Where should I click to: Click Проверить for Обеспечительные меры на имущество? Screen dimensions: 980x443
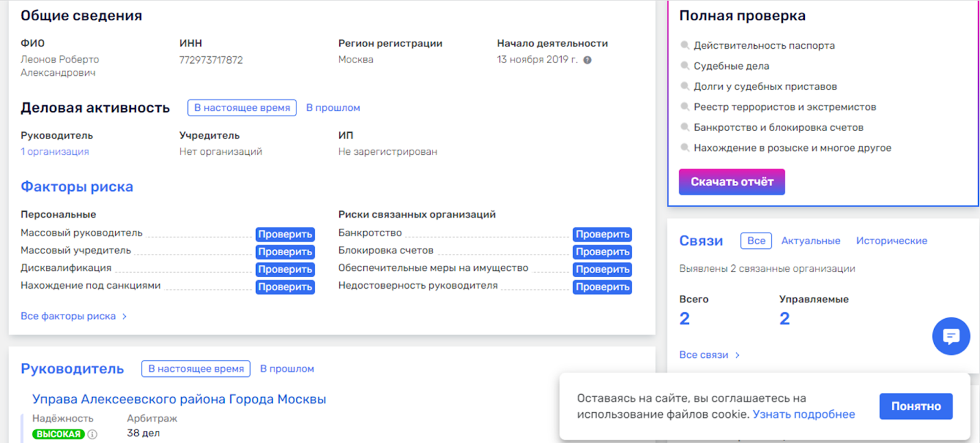tap(603, 269)
